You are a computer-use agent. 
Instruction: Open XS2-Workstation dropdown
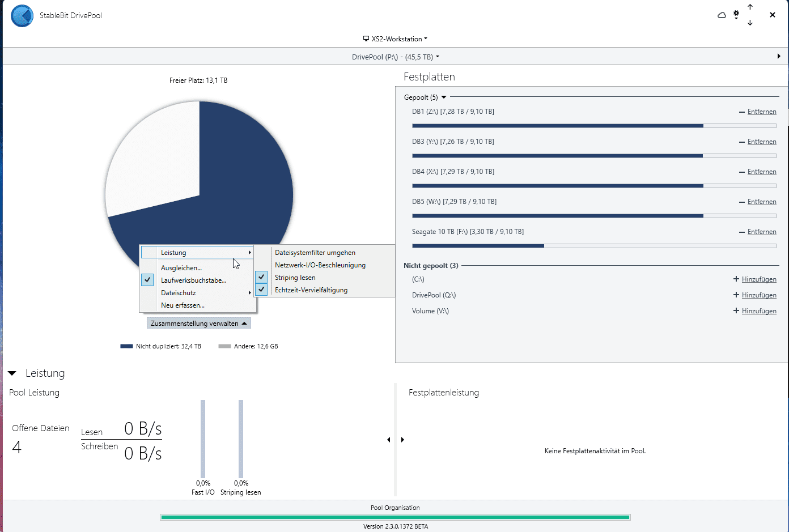tap(395, 39)
